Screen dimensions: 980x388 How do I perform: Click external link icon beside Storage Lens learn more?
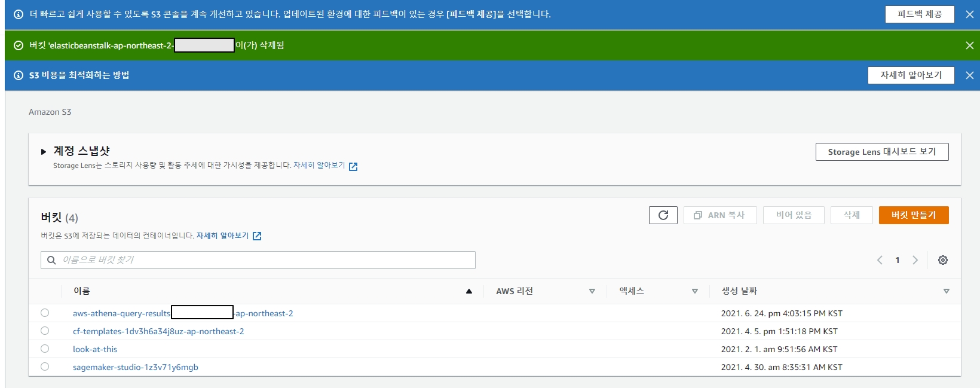point(353,167)
